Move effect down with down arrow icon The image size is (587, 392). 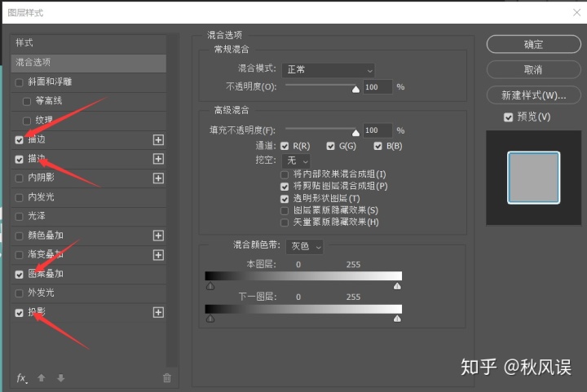pyautogui.click(x=60, y=378)
